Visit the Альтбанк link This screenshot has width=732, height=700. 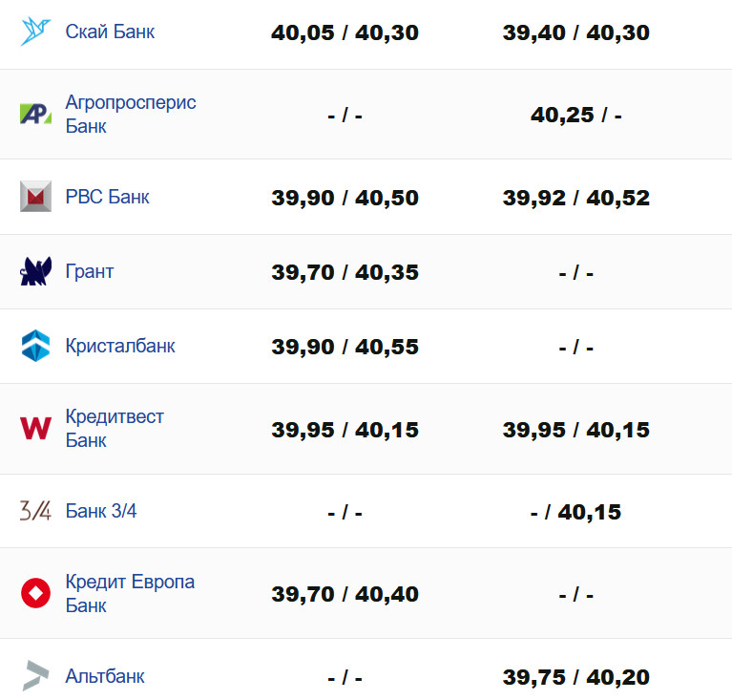pyautogui.click(x=105, y=676)
